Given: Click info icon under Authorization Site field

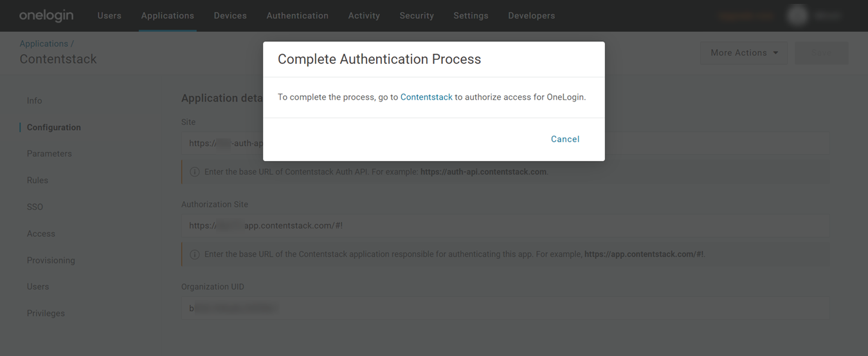Looking at the screenshot, I should coord(194,254).
